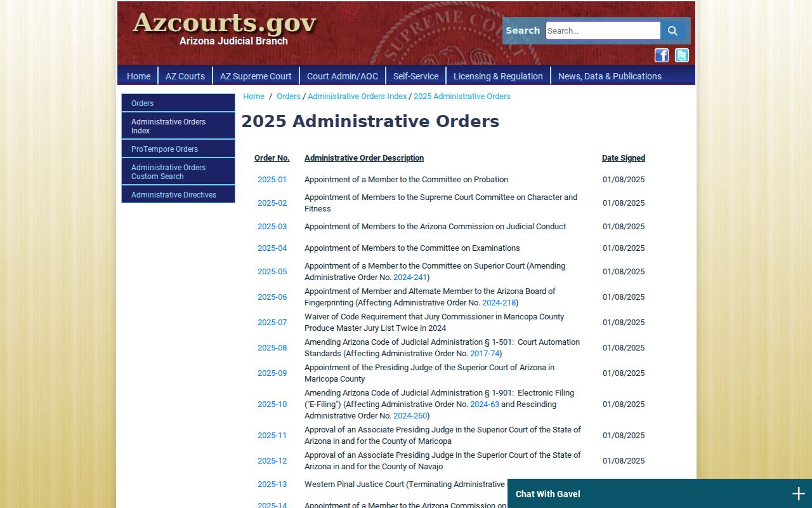Screen dimensions: 812x508
Task: Focus the Search text field
Action: tap(603, 30)
